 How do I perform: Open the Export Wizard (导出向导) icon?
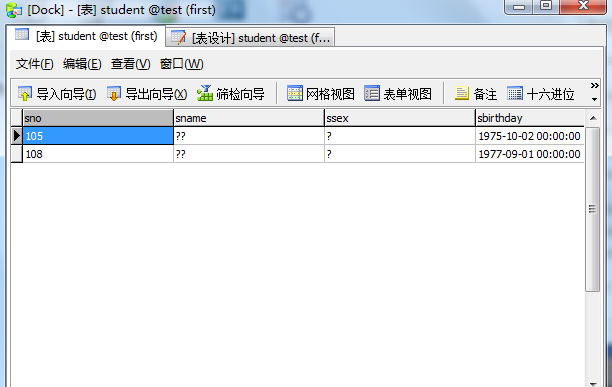click(x=114, y=94)
